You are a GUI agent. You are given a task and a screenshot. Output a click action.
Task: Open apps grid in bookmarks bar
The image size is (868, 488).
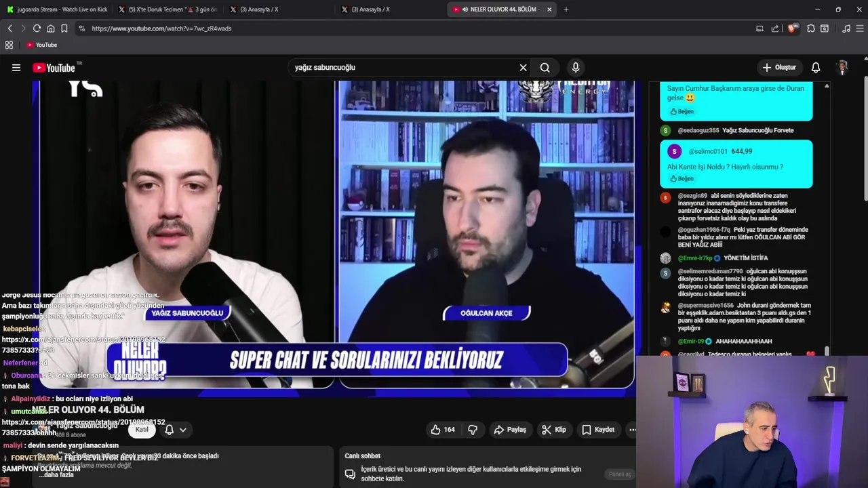[9, 45]
